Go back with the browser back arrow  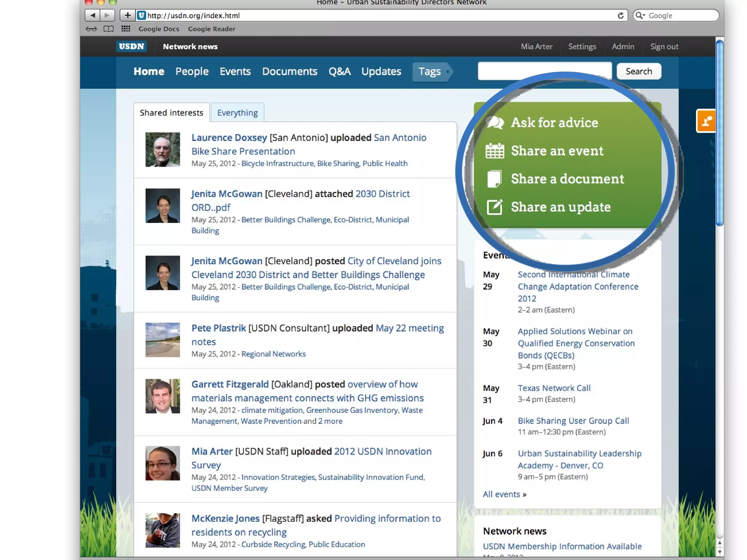point(93,15)
